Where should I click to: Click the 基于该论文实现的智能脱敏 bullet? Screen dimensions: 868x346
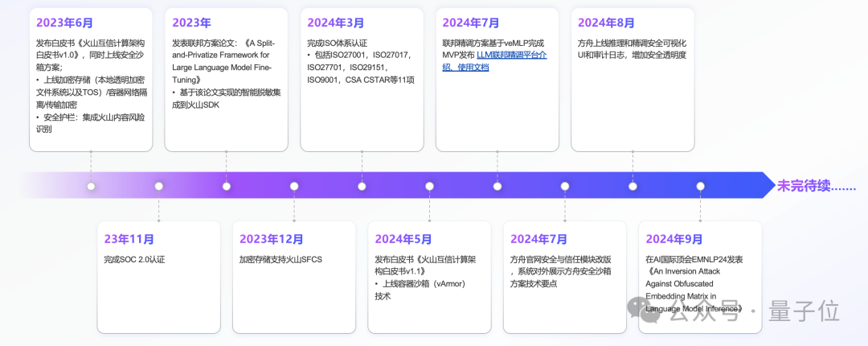[x=227, y=98]
